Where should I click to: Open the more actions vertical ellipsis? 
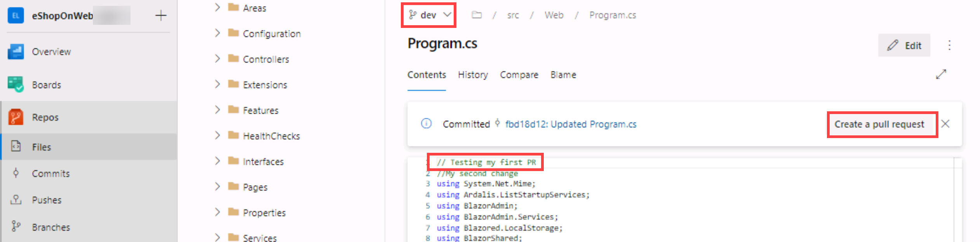(x=949, y=45)
